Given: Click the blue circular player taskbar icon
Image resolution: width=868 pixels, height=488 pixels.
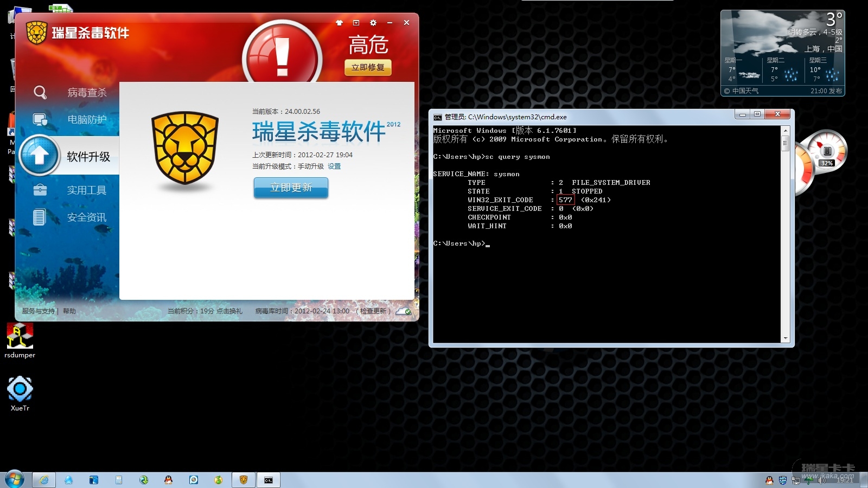Looking at the screenshot, I should [194, 480].
